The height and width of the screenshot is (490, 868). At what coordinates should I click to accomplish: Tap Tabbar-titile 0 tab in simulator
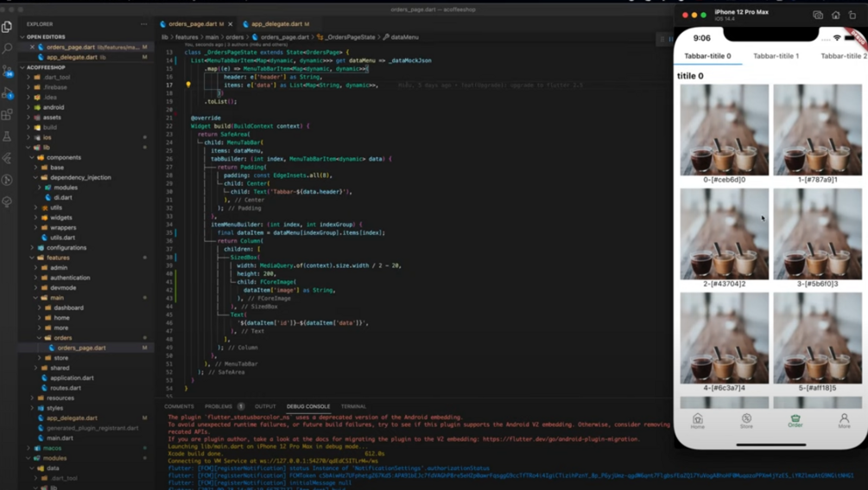[707, 56]
